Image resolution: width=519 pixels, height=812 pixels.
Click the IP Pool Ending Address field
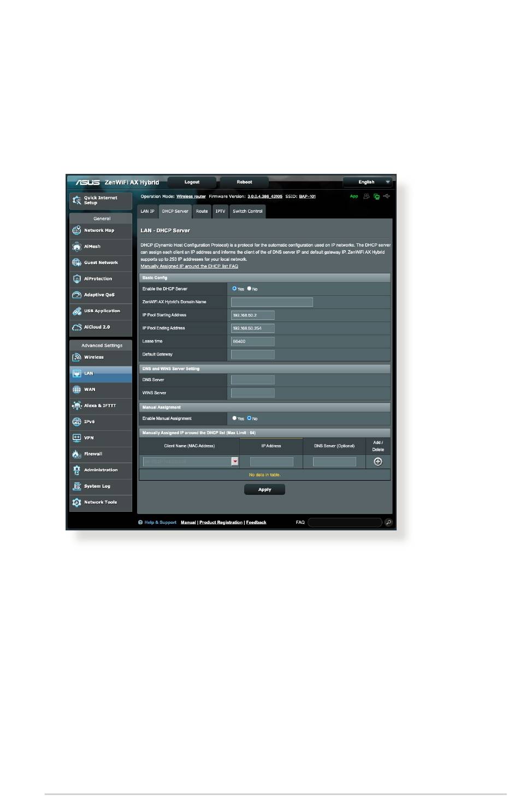pos(253,328)
